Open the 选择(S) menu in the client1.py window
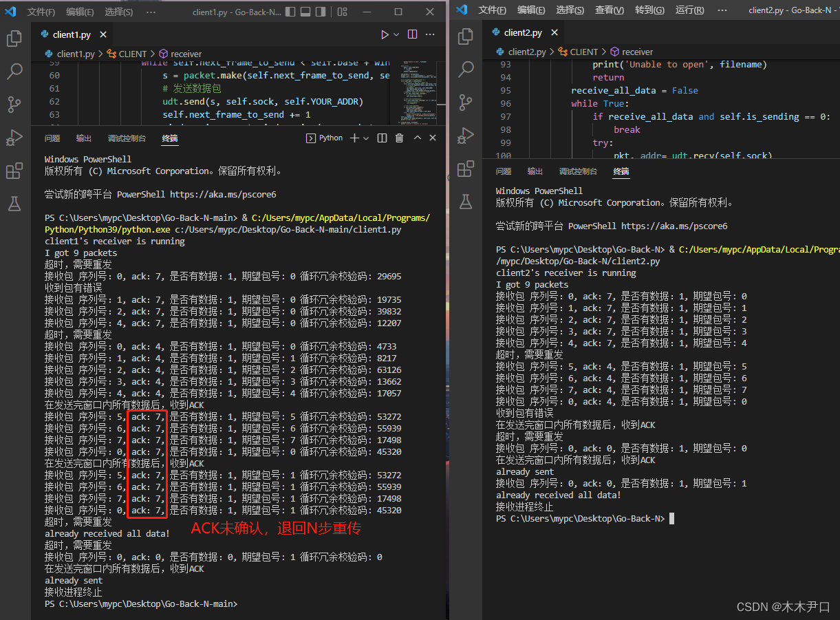 119,12
